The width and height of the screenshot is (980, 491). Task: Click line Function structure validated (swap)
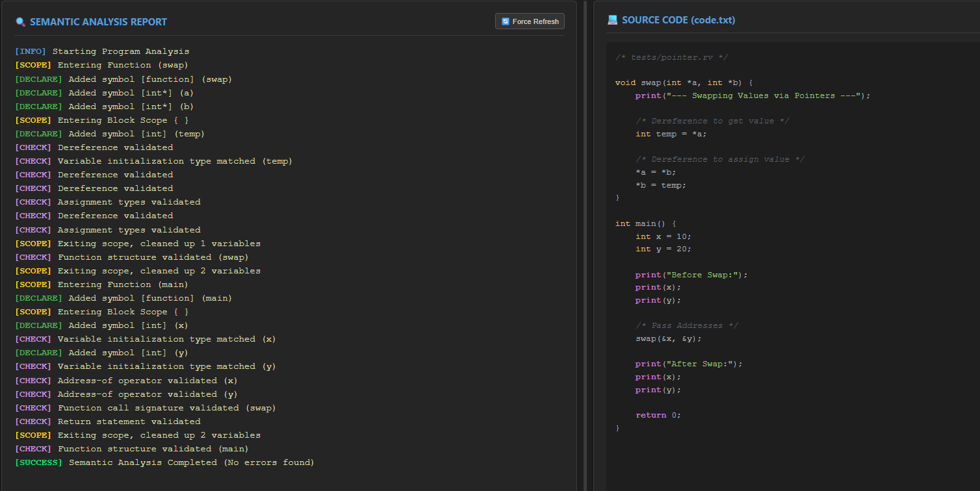click(132, 257)
